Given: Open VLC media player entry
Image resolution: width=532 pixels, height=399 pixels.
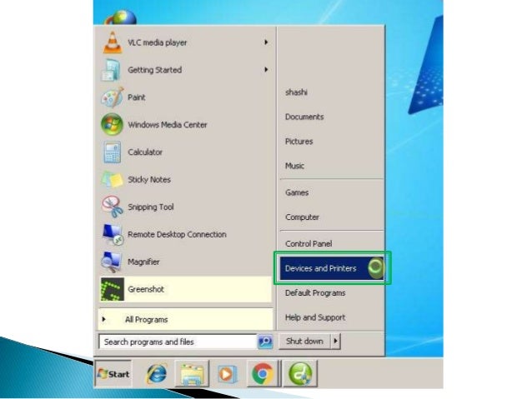Looking at the screenshot, I should point(186,42).
